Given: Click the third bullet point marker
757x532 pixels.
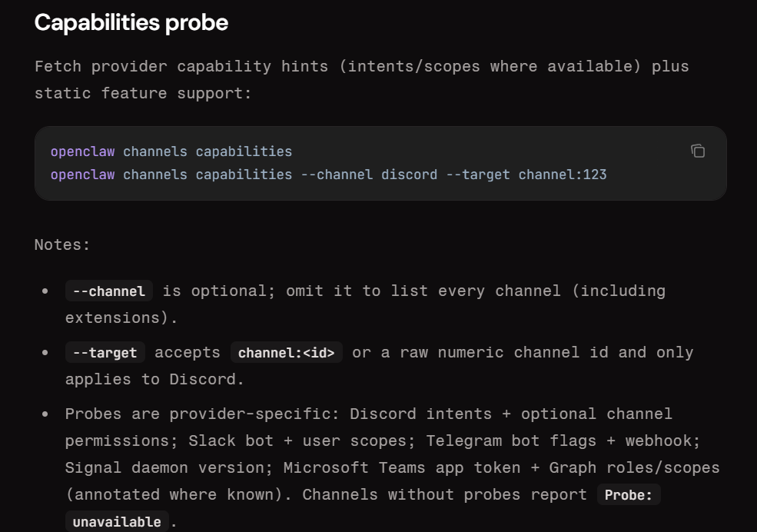Looking at the screenshot, I should pyautogui.click(x=45, y=414).
